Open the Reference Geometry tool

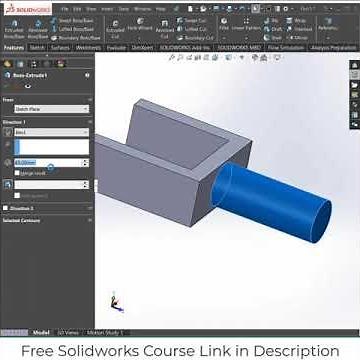click(328, 25)
